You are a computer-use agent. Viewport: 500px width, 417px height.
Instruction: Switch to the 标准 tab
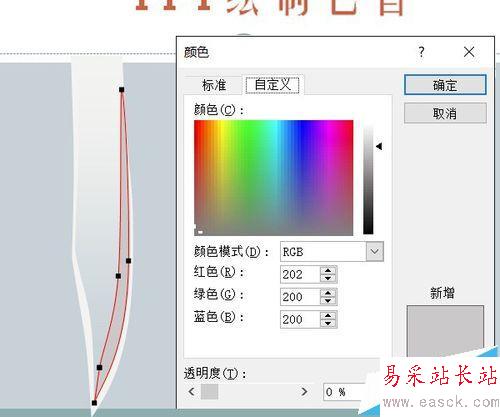click(x=214, y=85)
